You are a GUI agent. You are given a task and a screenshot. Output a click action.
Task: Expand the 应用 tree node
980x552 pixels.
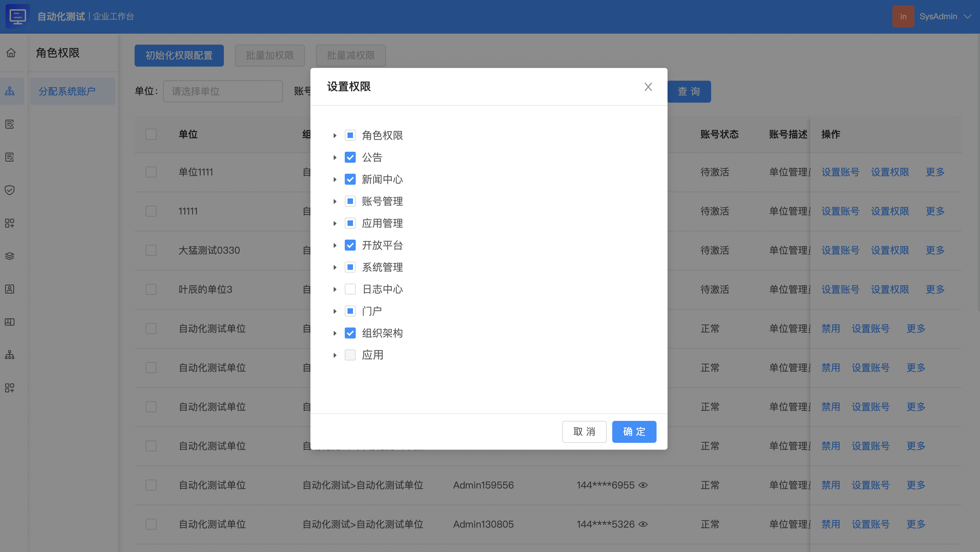pyautogui.click(x=335, y=355)
